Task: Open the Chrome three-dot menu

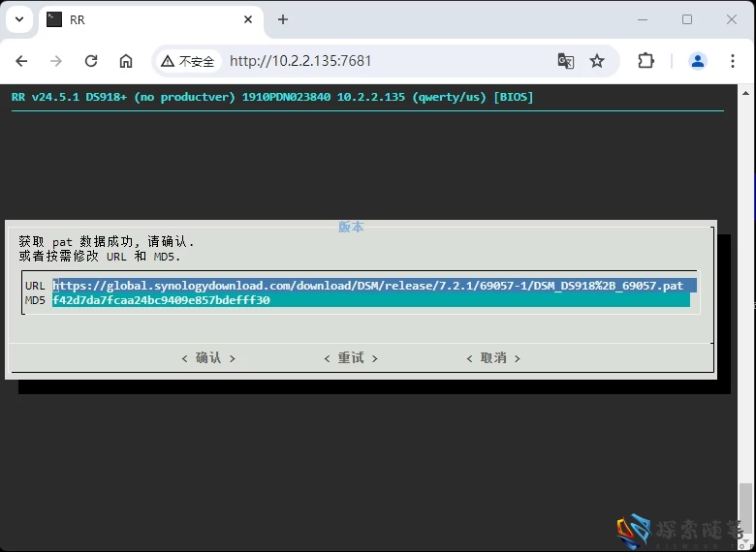Action: point(733,61)
